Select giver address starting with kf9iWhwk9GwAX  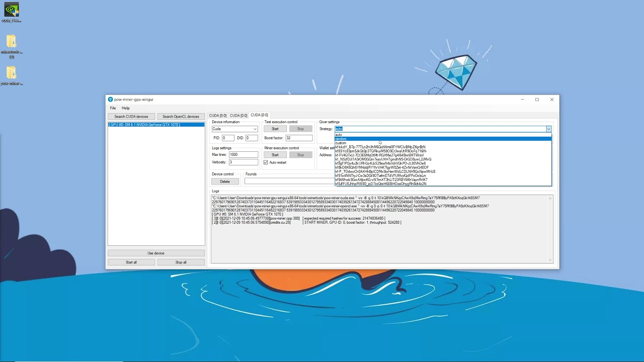coord(443,179)
